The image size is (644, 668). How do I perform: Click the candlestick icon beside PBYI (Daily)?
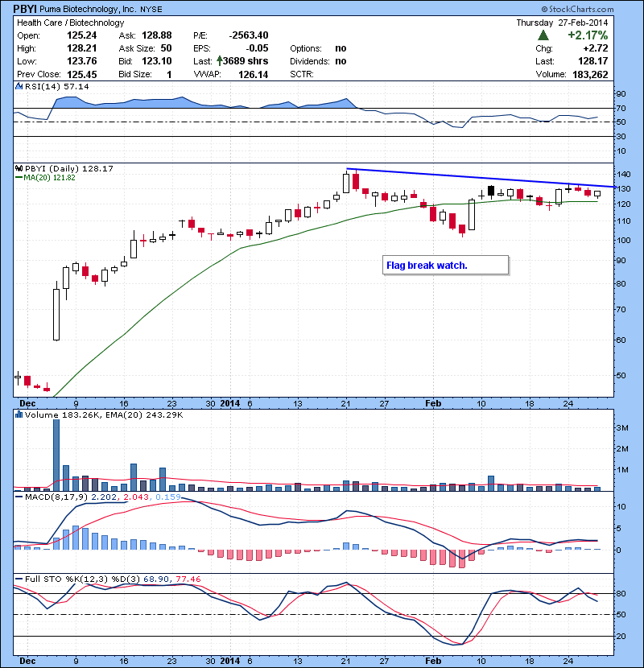[19, 169]
